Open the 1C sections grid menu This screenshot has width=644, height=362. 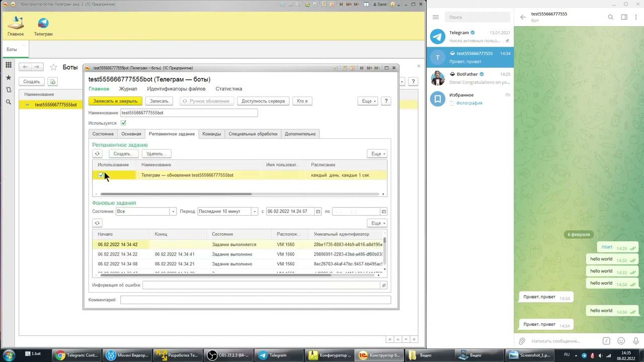pos(8,65)
